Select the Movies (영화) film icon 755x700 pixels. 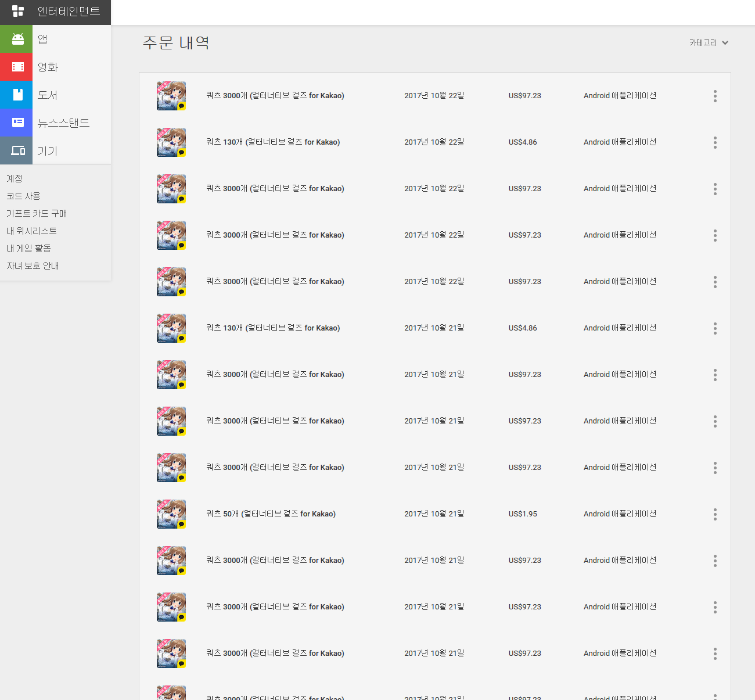pos(17,67)
